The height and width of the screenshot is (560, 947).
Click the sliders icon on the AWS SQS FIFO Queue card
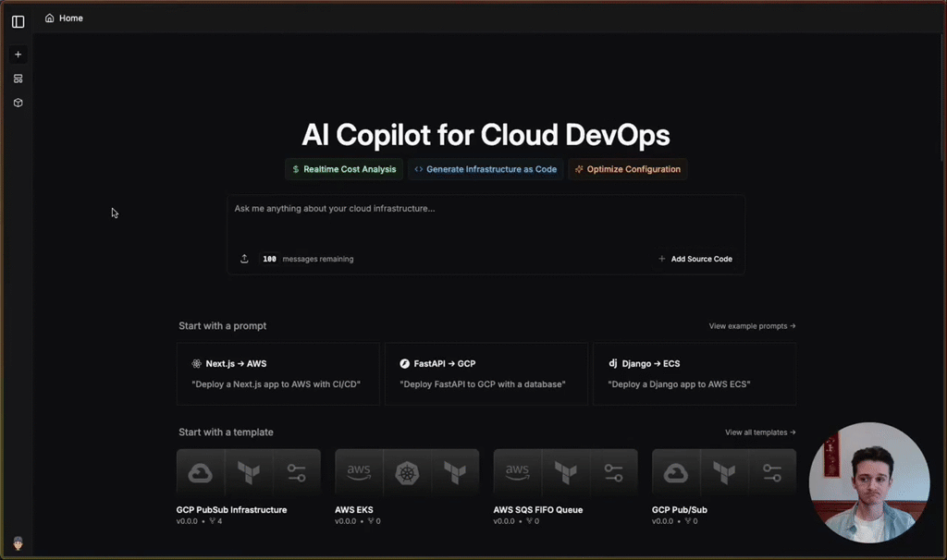tap(614, 472)
